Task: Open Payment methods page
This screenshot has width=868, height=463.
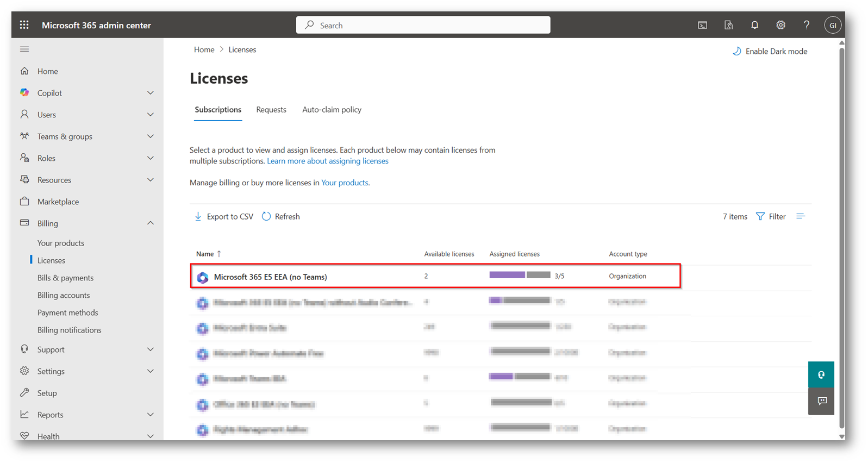Action: pos(68,312)
